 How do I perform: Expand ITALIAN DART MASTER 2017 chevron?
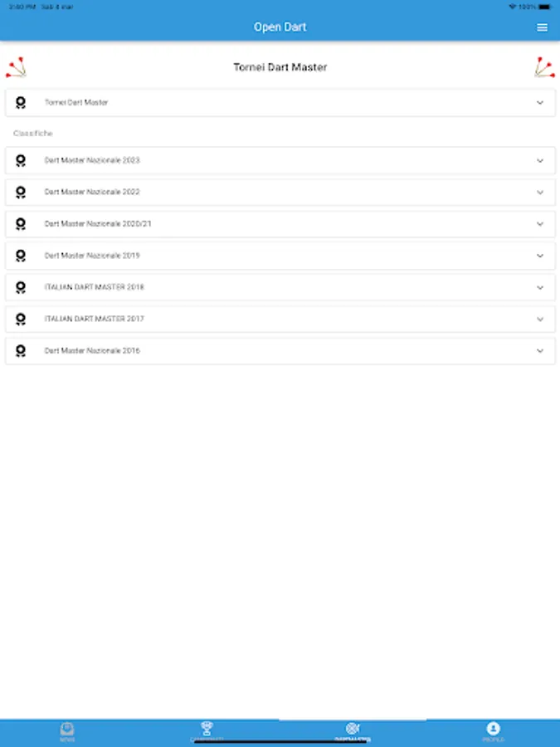pyautogui.click(x=540, y=320)
